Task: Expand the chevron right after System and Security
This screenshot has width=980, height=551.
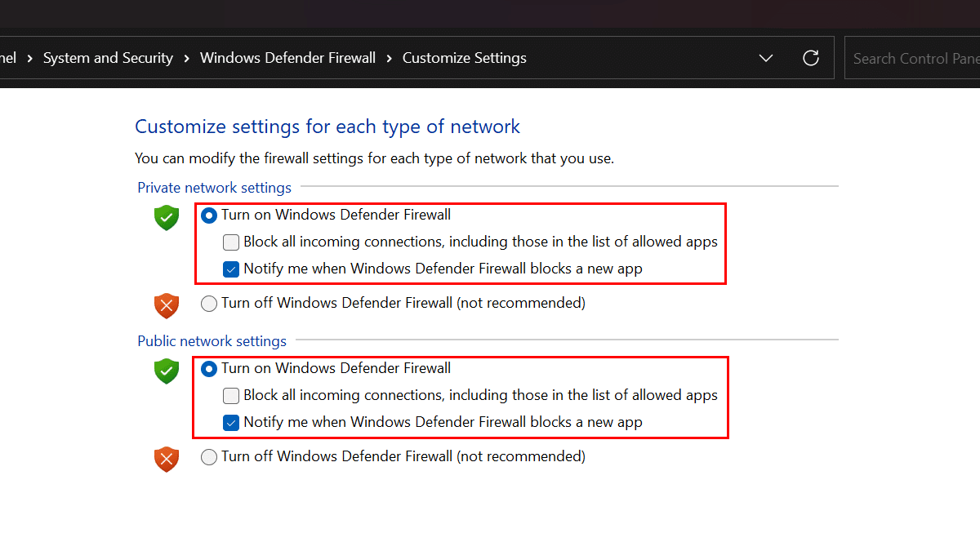Action: [187, 58]
